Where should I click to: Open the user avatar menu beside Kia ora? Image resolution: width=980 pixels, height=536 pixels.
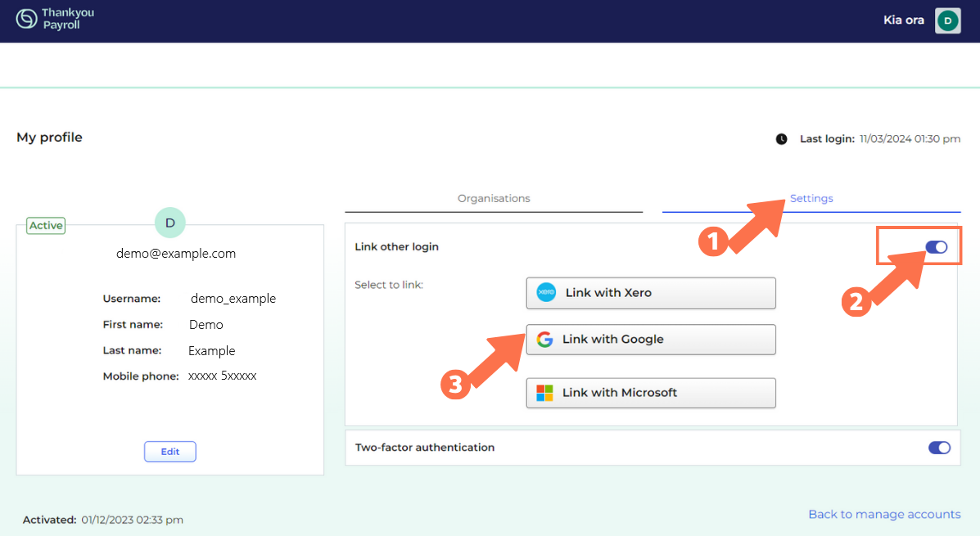click(947, 20)
